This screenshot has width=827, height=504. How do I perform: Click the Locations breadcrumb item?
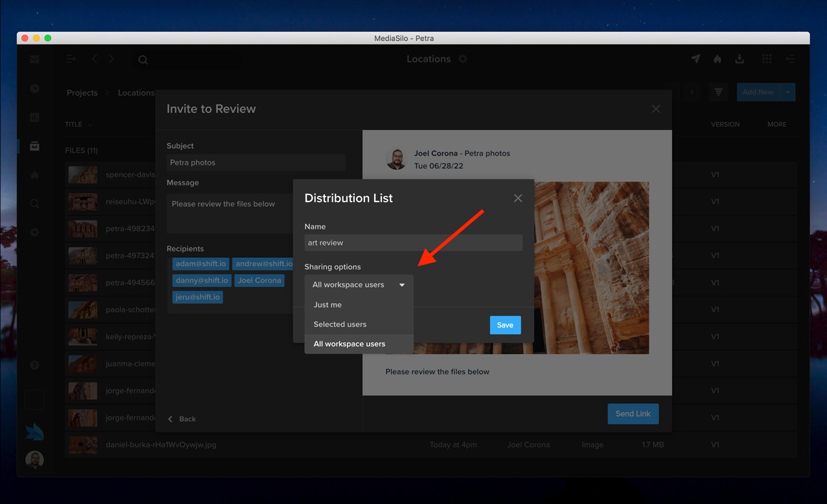(x=136, y=92)
